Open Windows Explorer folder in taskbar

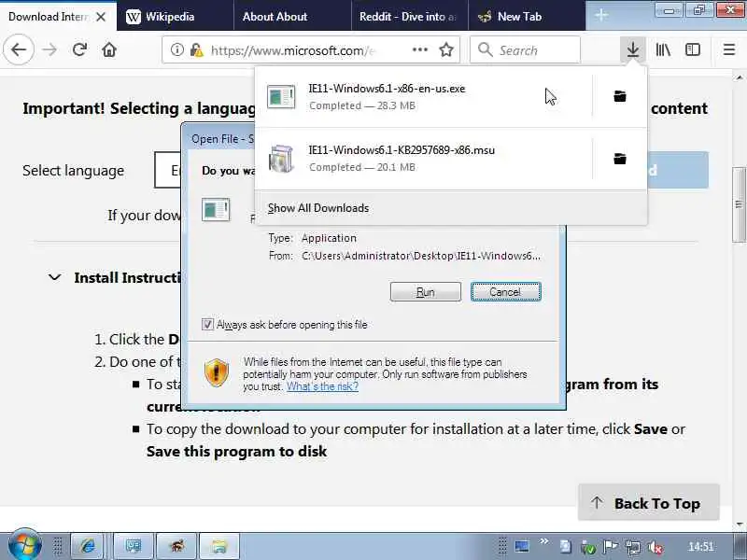pyautogui.click(x=219, y=546)
